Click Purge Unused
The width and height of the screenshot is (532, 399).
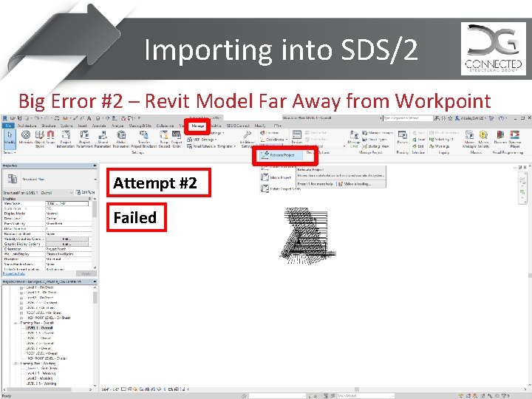tap(164, 139)
